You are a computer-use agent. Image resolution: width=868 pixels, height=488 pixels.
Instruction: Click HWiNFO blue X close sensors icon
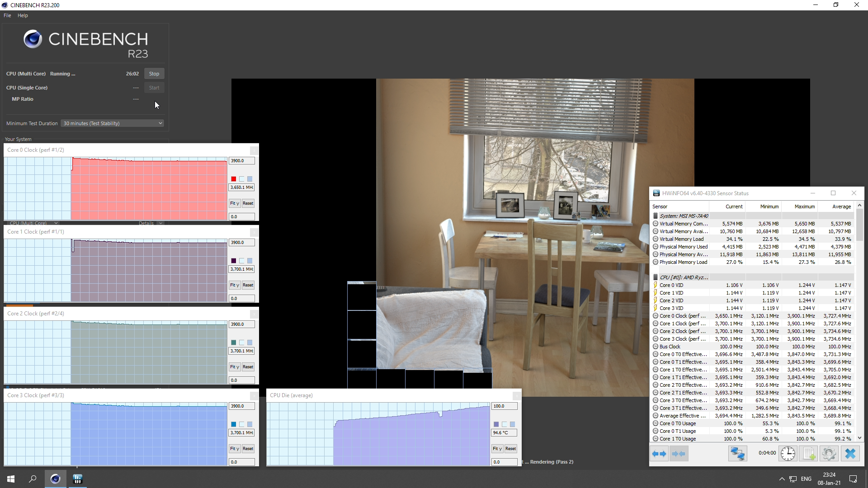click(850, 454)
